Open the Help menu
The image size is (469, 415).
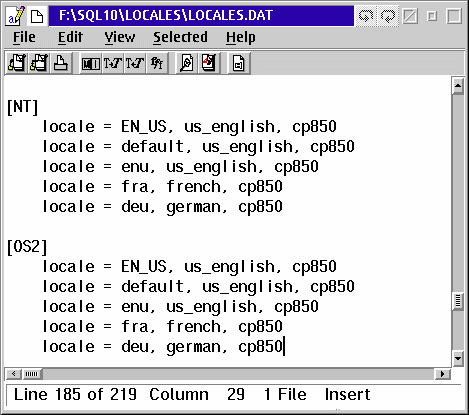click(x=241, y=37)
